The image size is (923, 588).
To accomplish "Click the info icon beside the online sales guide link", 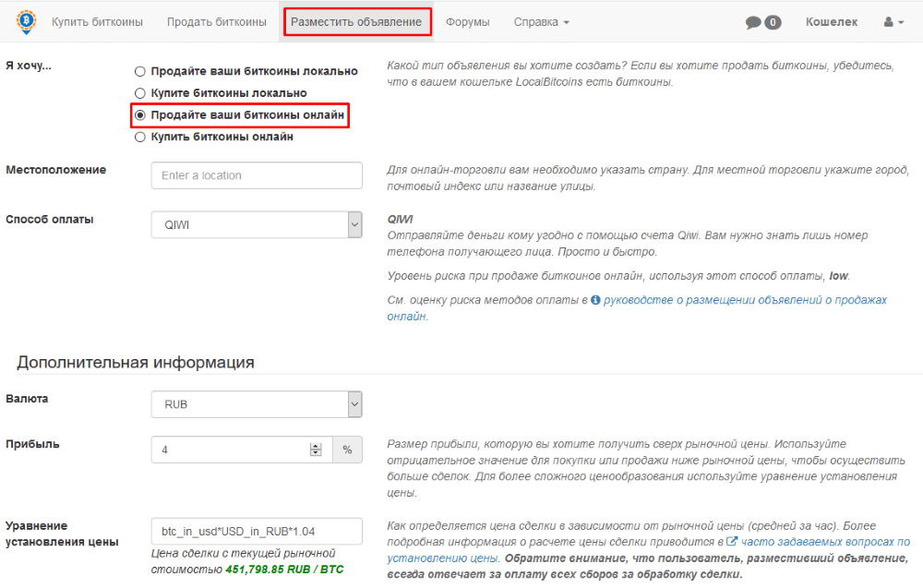I will (x=595, y=300).
